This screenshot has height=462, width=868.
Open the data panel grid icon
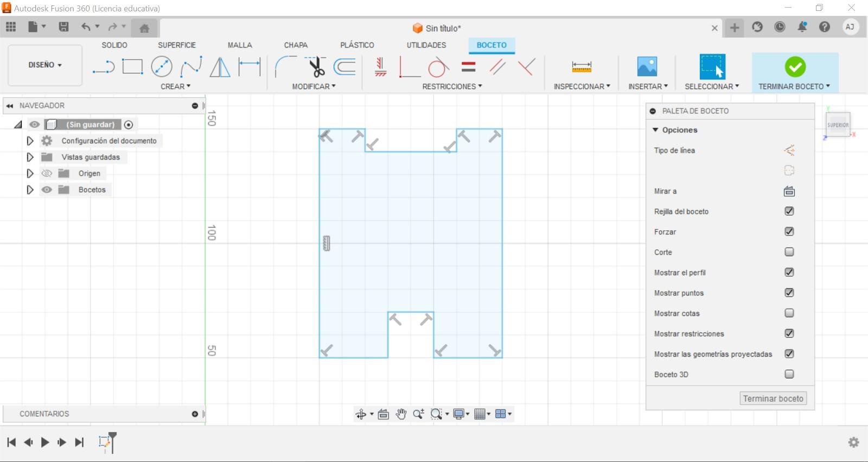click(11, 27)
